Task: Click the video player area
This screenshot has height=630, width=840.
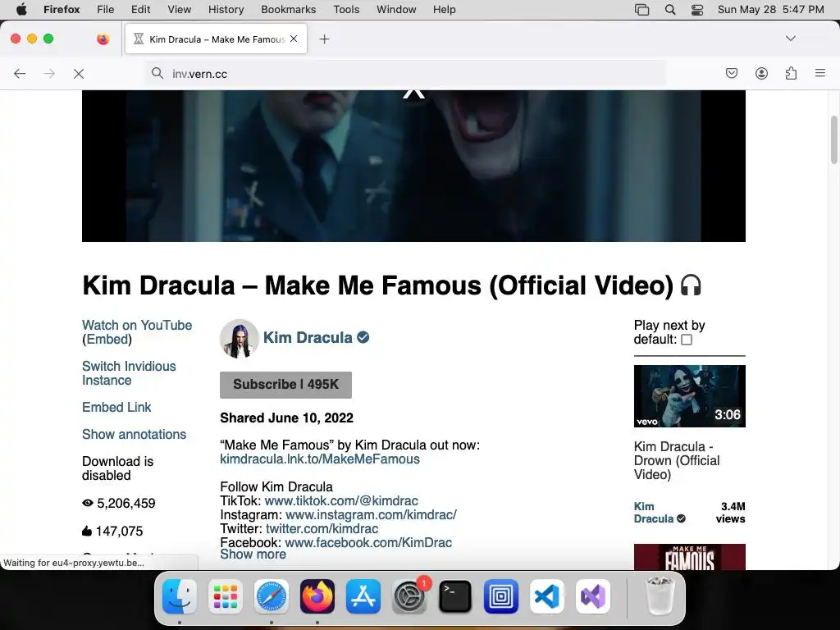Action: 413,166
